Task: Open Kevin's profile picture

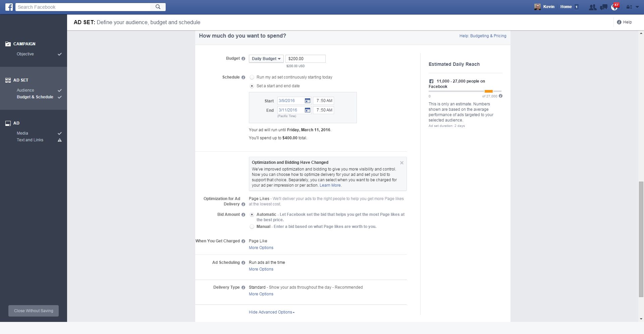Action: (x=537, y=7)
